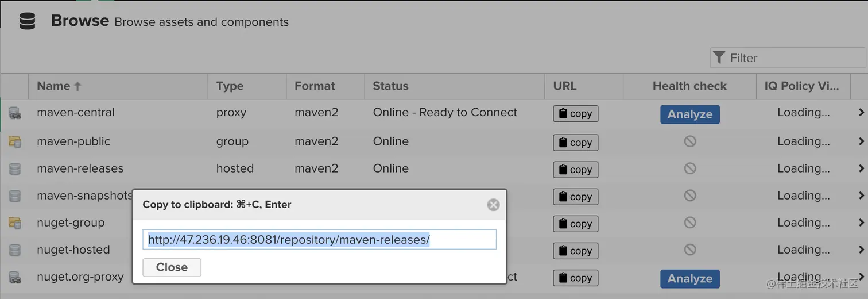
Task: Expand the nuget-group row arrow
Action: 861,223
